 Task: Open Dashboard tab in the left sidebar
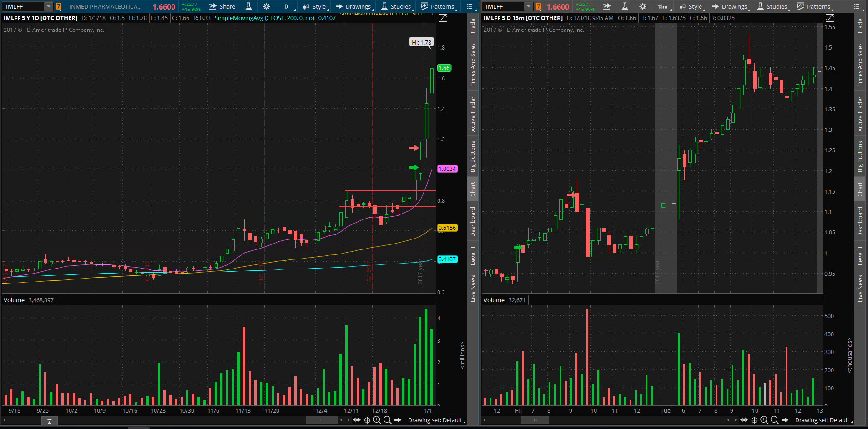473,222
